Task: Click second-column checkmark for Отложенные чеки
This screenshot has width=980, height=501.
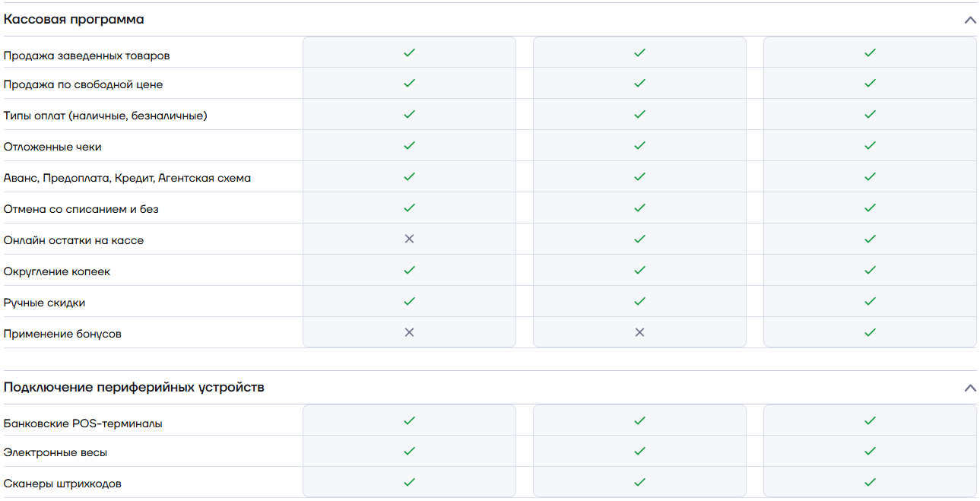Action: (639, 145)
